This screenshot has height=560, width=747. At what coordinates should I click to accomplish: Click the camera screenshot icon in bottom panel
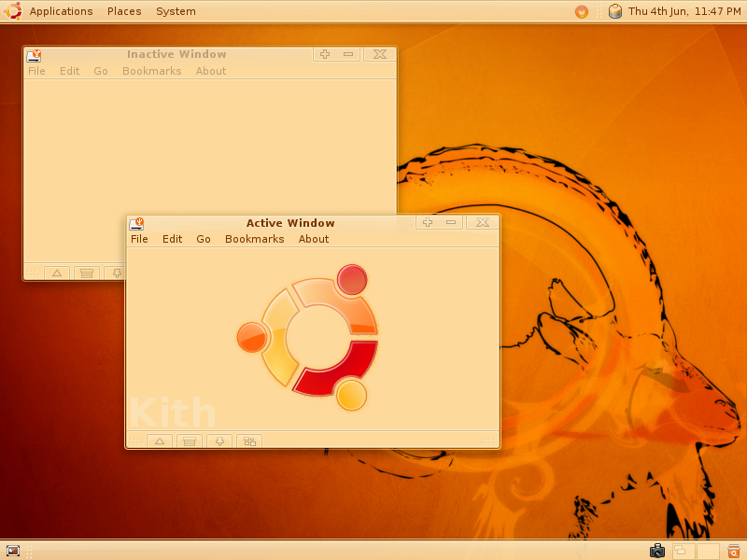[x=657, y=551]
